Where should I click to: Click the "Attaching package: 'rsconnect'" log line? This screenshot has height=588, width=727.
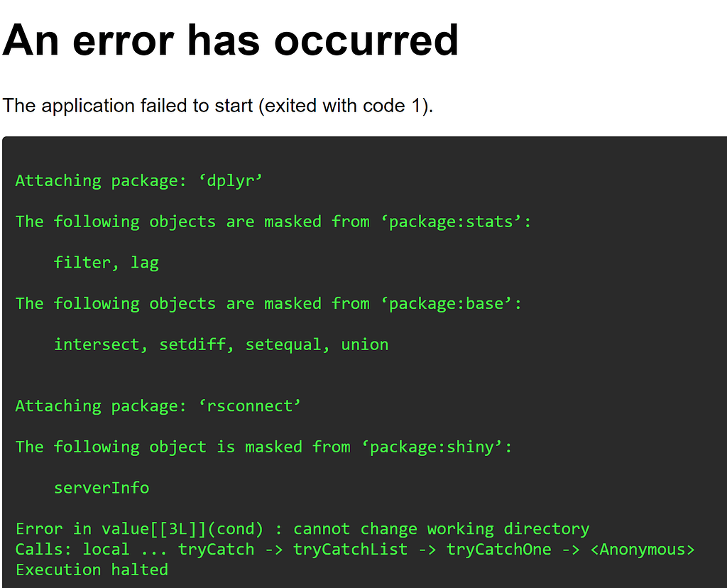tap(158, 406)
